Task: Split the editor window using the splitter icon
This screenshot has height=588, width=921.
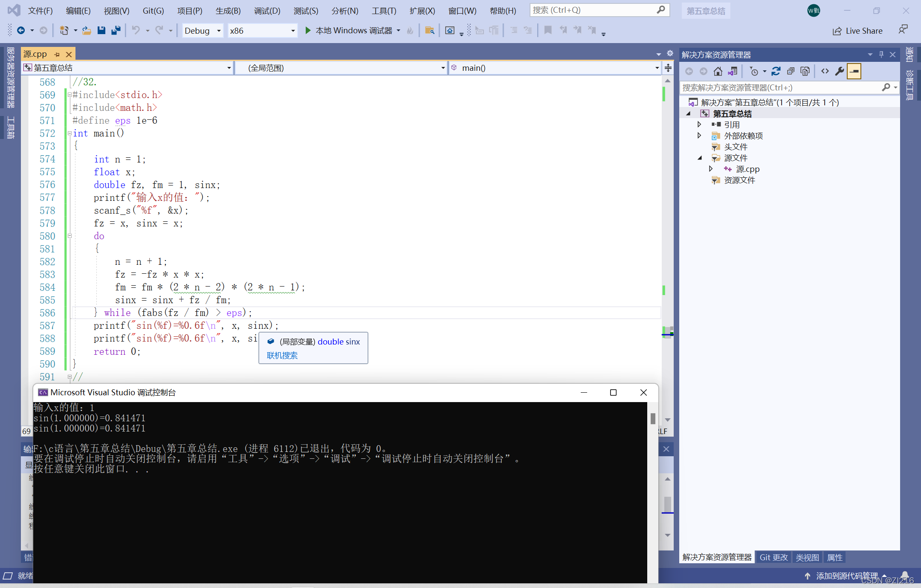Action: click(x=668, y=68)
